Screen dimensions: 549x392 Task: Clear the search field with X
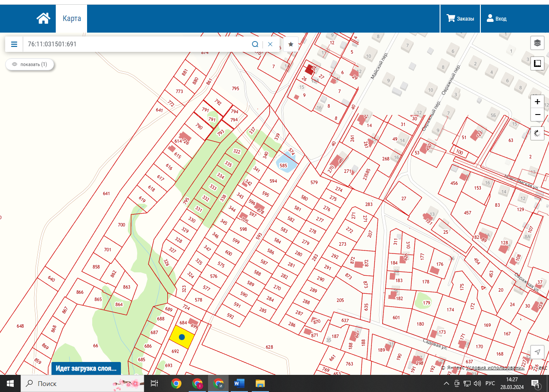270,44
